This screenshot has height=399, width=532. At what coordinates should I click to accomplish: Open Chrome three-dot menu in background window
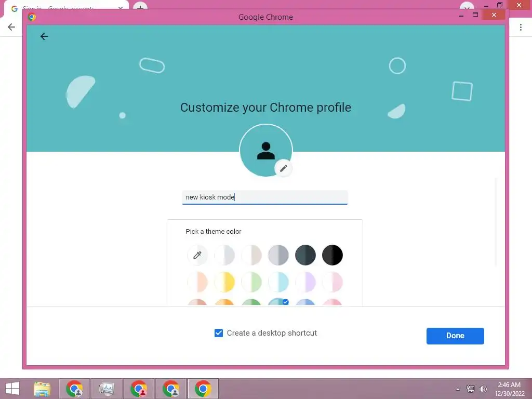[x=521, y=27]
